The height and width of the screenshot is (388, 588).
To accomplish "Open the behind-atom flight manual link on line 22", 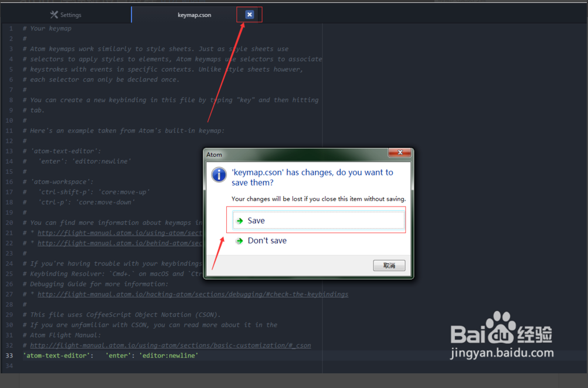I will point(120,243).
